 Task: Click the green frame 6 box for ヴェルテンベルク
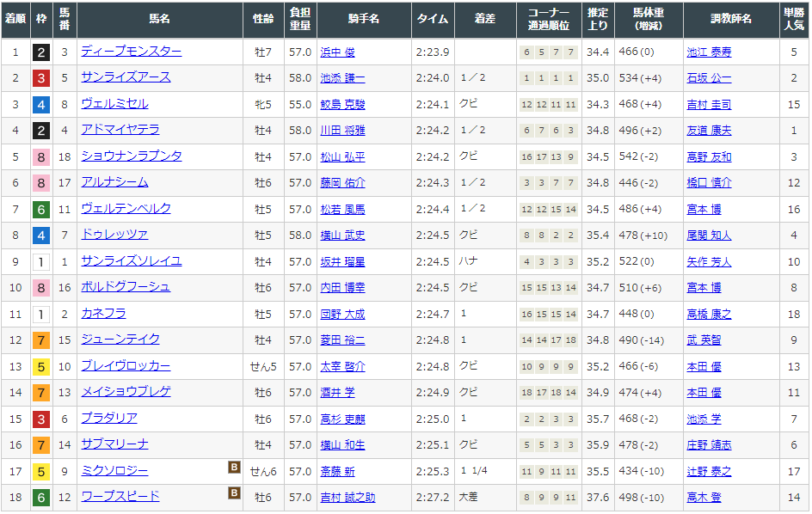tap(40, 210)
